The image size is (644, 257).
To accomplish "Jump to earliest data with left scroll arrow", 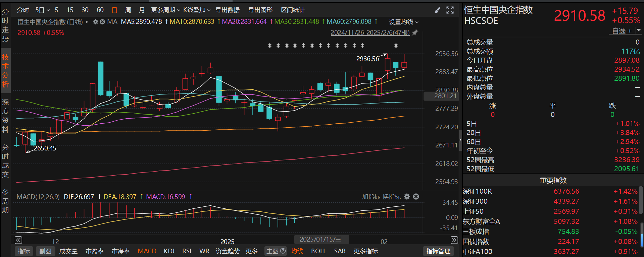I will [x=18, y=240].
